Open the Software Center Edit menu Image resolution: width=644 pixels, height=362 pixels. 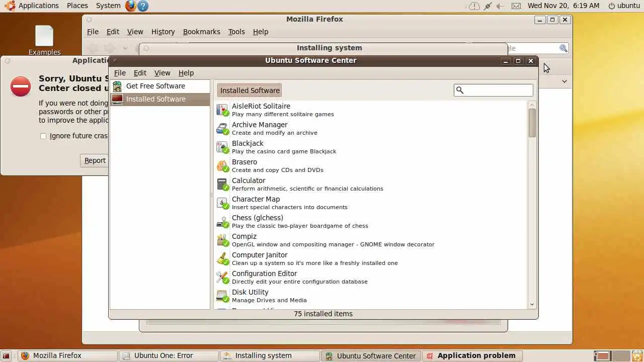(140, 73)
